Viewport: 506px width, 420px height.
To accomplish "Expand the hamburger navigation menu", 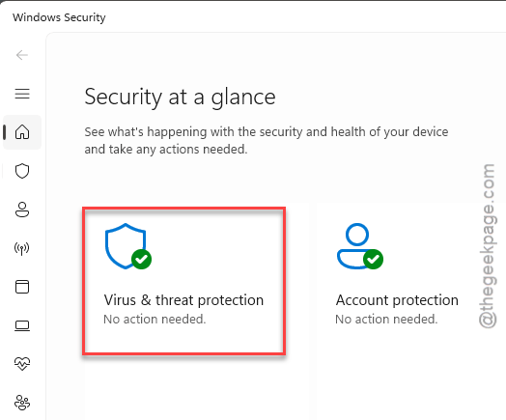I will click(x=22, y=94).
